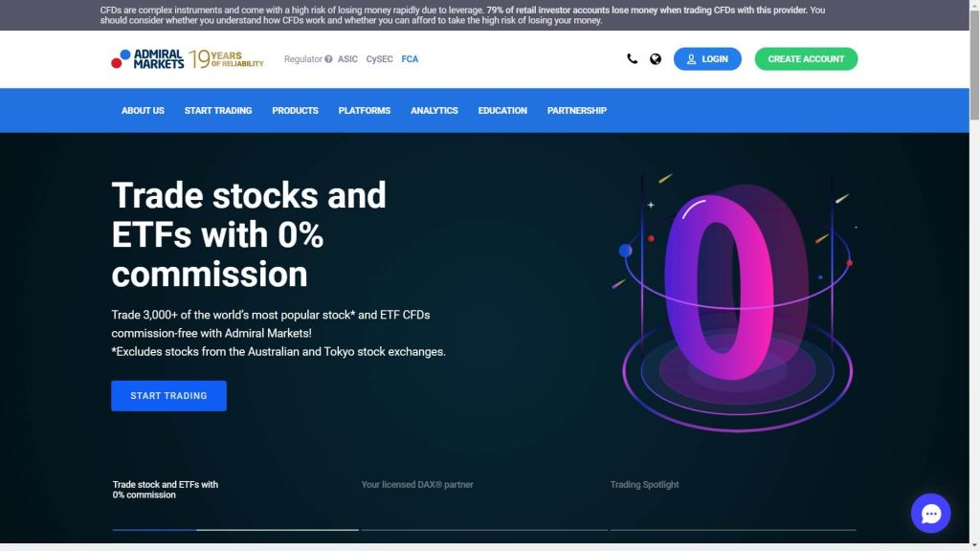This screenshot has height=551, width=980.
Task: Select the 'Trade stock and ETFs with 0% commission' slide
Action: pyautogui.click(x=165, y=489)
